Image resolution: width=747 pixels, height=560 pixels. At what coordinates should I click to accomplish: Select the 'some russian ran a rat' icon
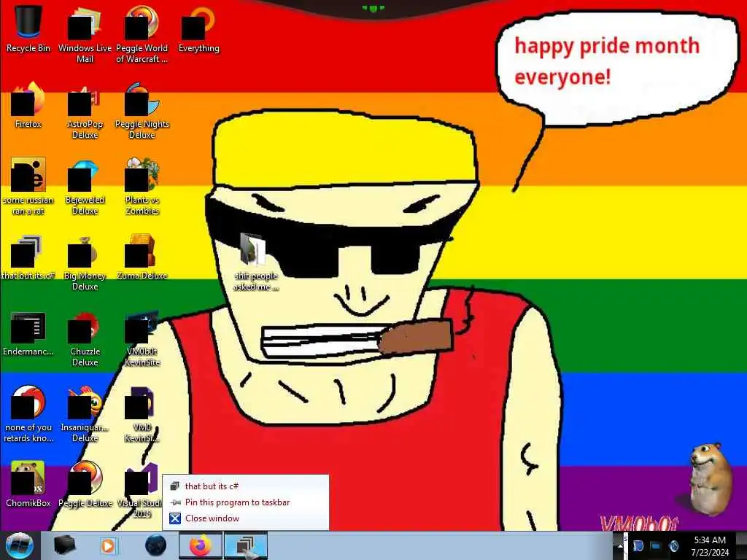28,186
